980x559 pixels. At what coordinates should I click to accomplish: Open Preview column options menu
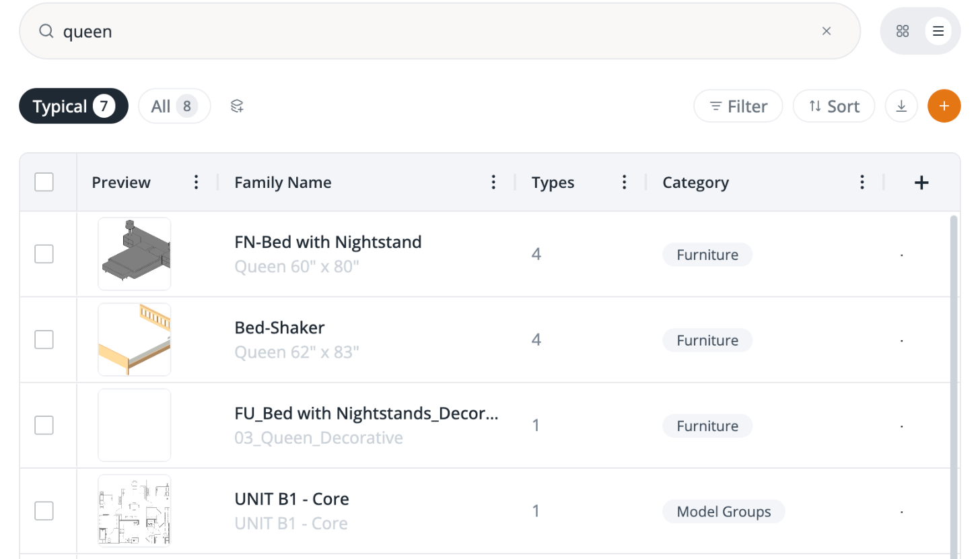click(196, 183)
